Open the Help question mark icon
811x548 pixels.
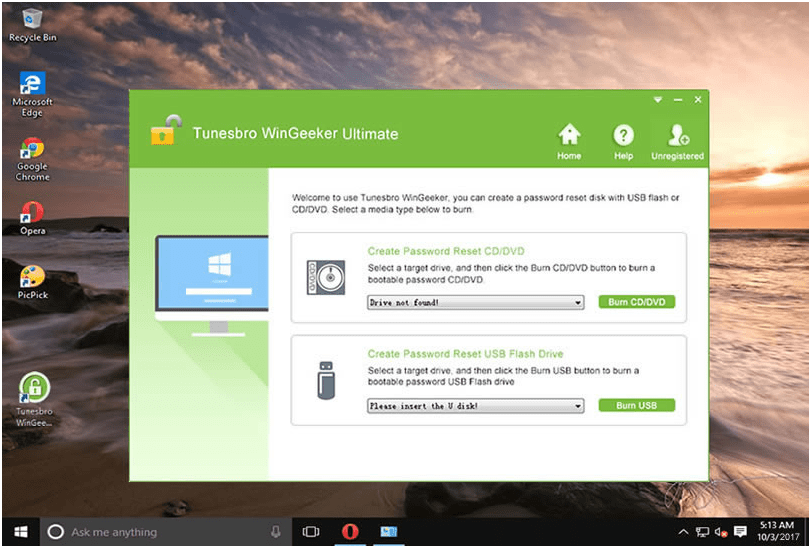pos(623,135)
